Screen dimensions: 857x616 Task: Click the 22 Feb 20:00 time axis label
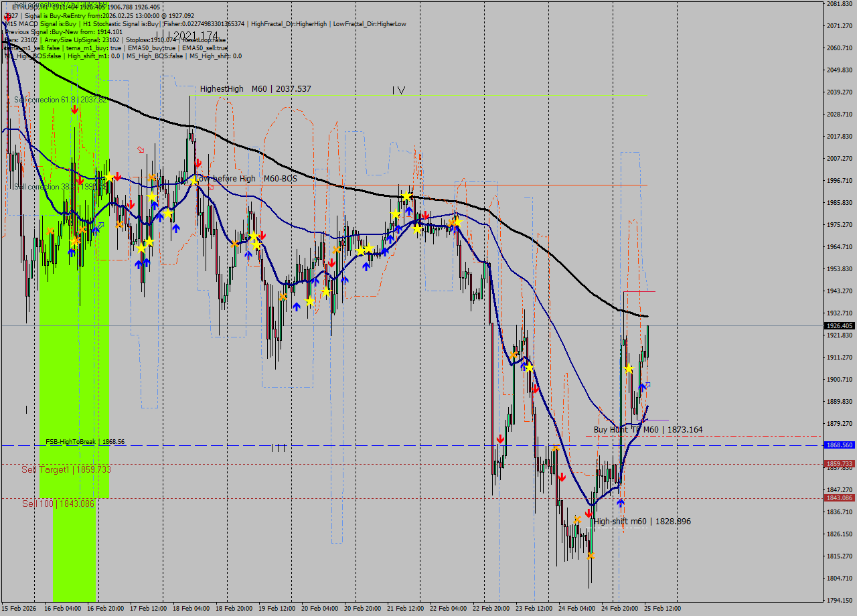point(491,609)
